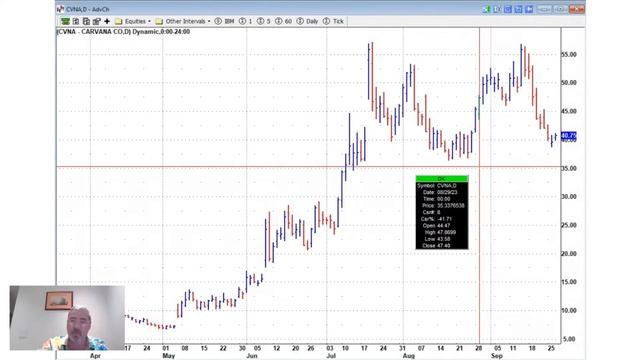
Task: Click the -41.71 percent row in data box
Action: (x=442, y=219)
